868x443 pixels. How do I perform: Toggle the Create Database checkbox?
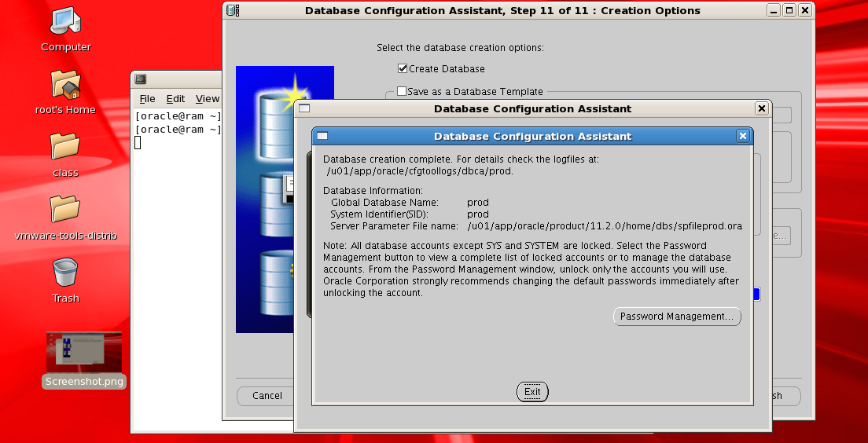coord(403,68)
